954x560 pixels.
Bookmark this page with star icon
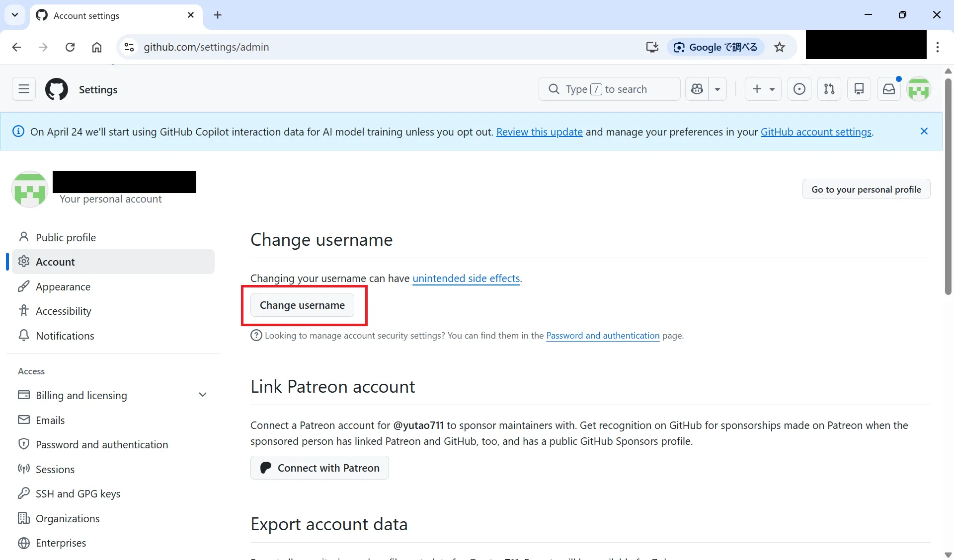[x=780, y=47]
